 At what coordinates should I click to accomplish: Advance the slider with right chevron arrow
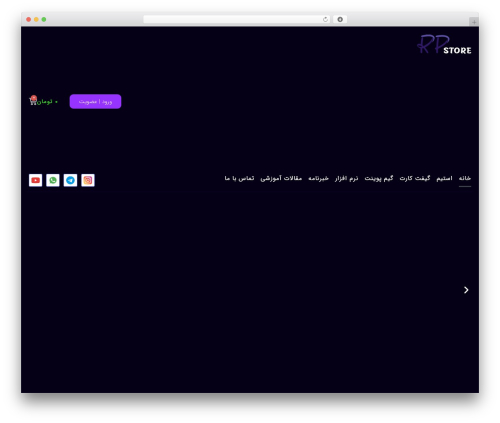tap(466, 290)
